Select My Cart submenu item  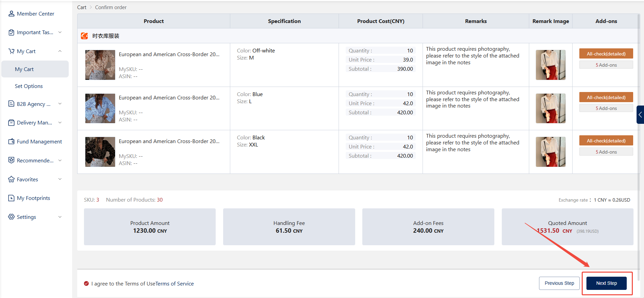coord(35,69)
